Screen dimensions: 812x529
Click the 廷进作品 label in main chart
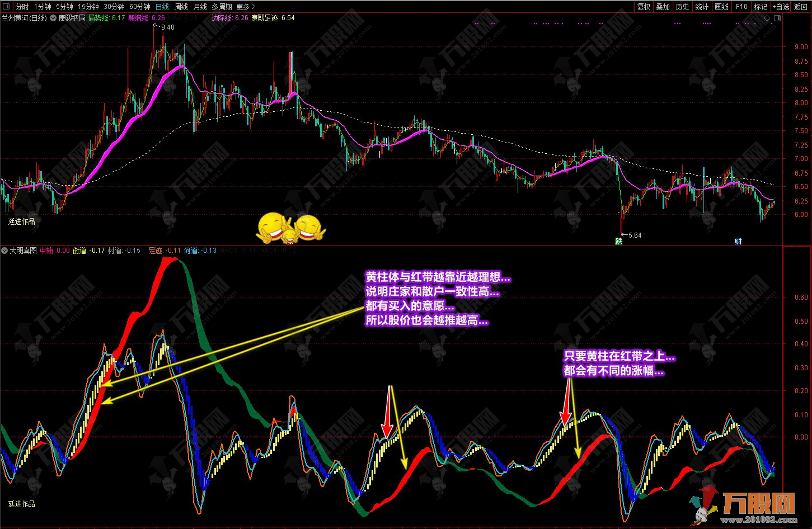click(22, 221)
